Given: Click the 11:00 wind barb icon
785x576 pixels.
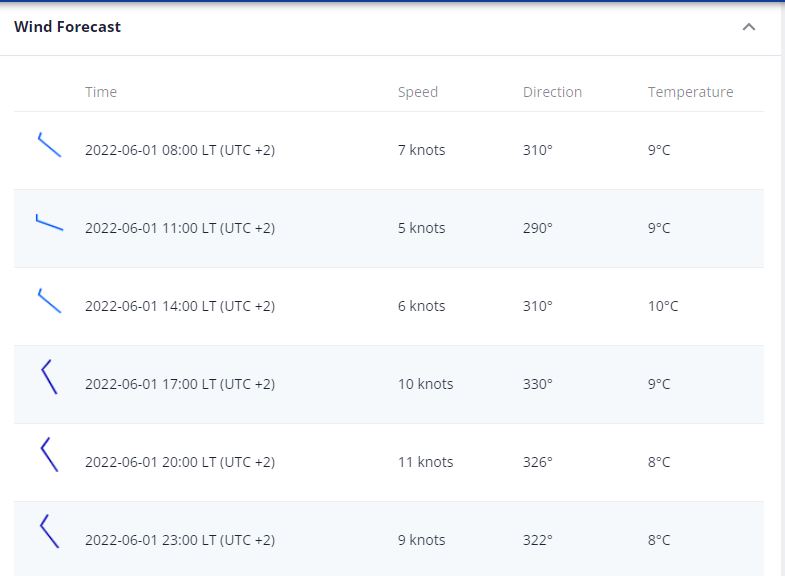Looking at the screenshot, I should (x=49, y=223).
